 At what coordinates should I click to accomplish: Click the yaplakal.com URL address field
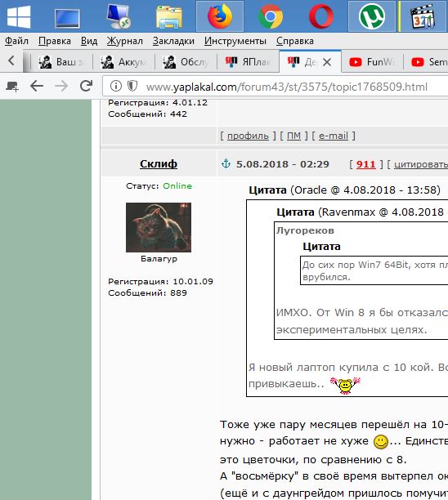[287, 87]
